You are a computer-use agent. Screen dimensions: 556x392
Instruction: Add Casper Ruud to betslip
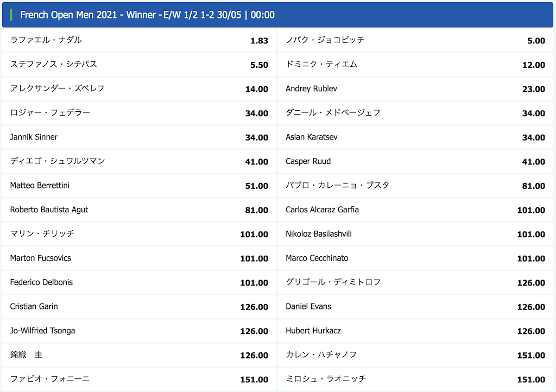pyautogui.click(x=415, y=161)
